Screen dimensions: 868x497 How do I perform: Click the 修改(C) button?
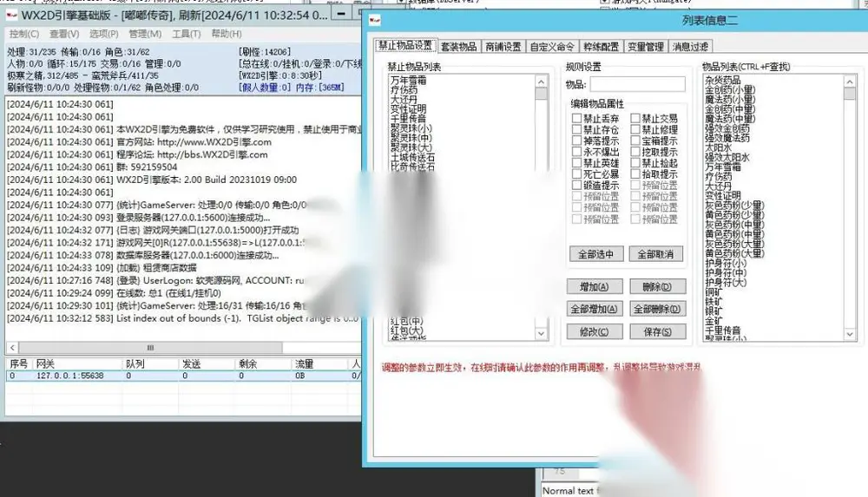tap(595, 331)
